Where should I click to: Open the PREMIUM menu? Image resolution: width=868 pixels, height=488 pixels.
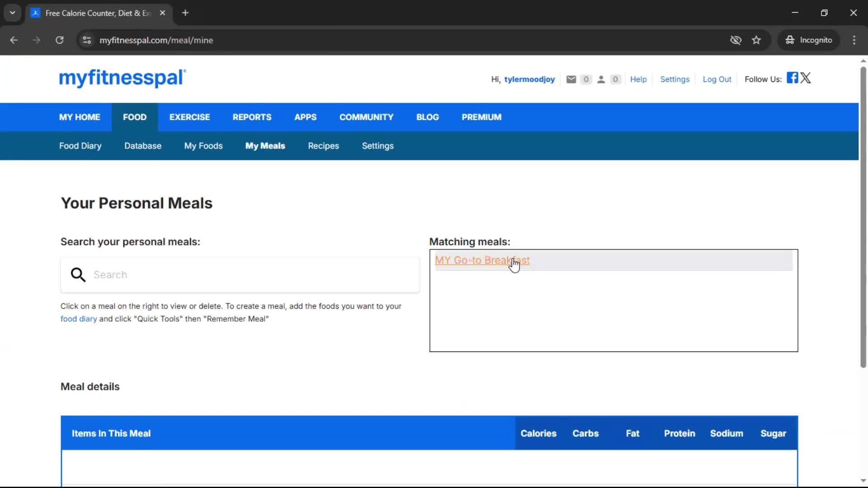click(x=481, y=117)
